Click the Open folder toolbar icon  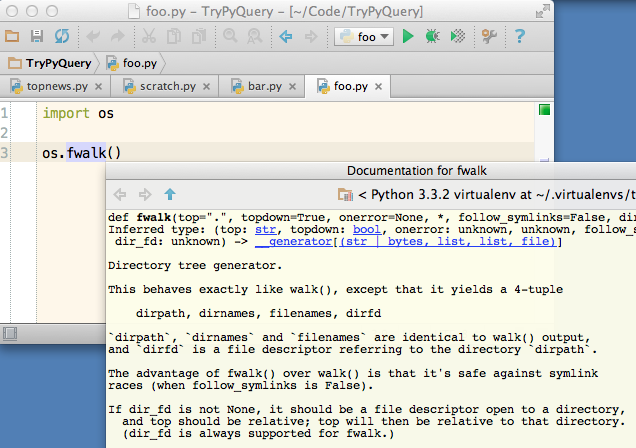tap(12, 36)
